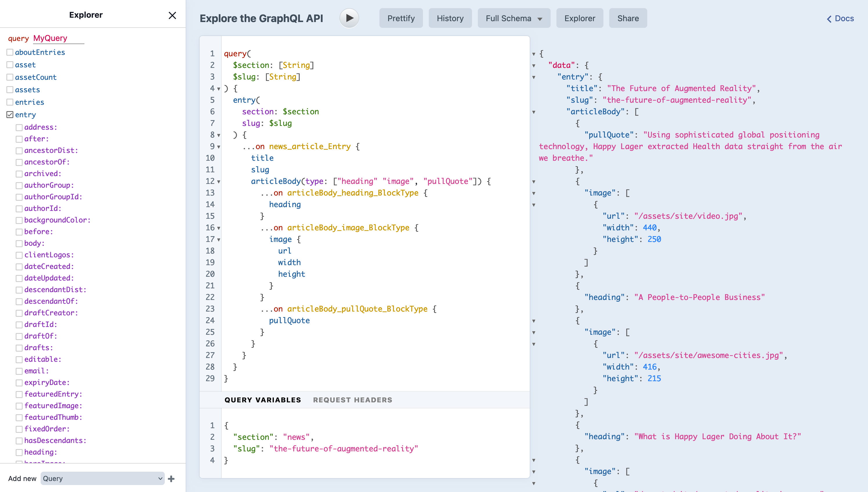Fold the articleBody block at line 12
This screenshot has height=492, width=868.
click(x=219, y=182)
